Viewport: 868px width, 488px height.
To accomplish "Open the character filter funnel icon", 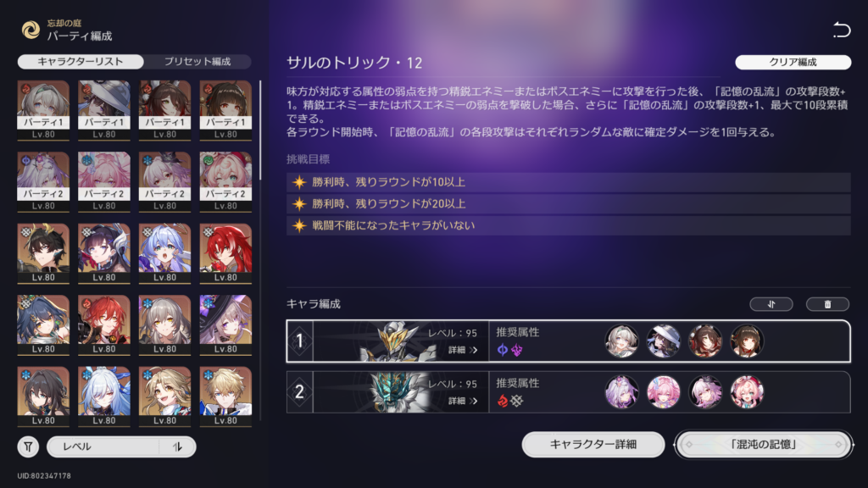I will click(x=28, y=446).
